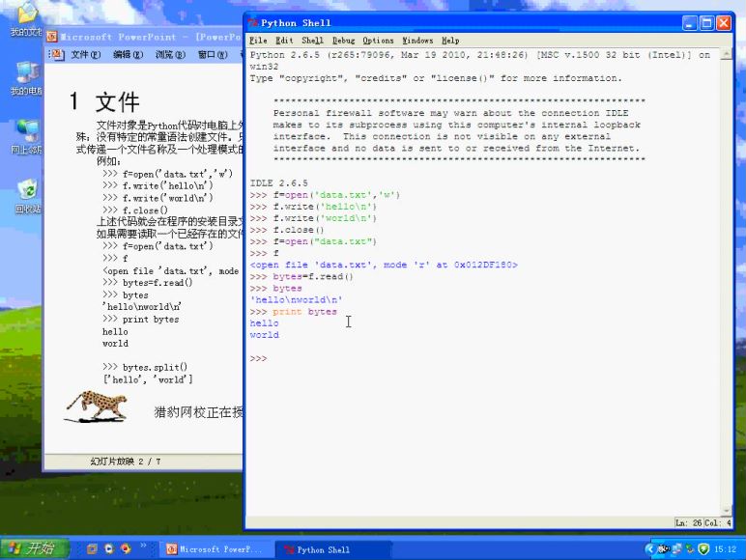Image resolution: width=746 pixels, height=560 pixels.
Task: Close the Python Shell window
Action: tap(724, 23)
